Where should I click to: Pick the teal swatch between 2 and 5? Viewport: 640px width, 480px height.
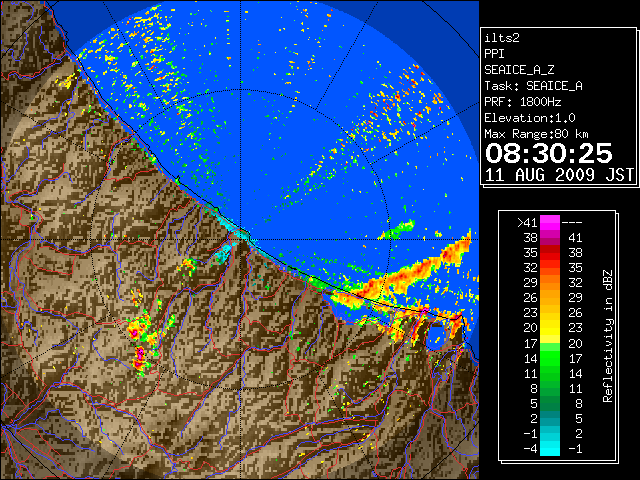click(x=550, y=419)
